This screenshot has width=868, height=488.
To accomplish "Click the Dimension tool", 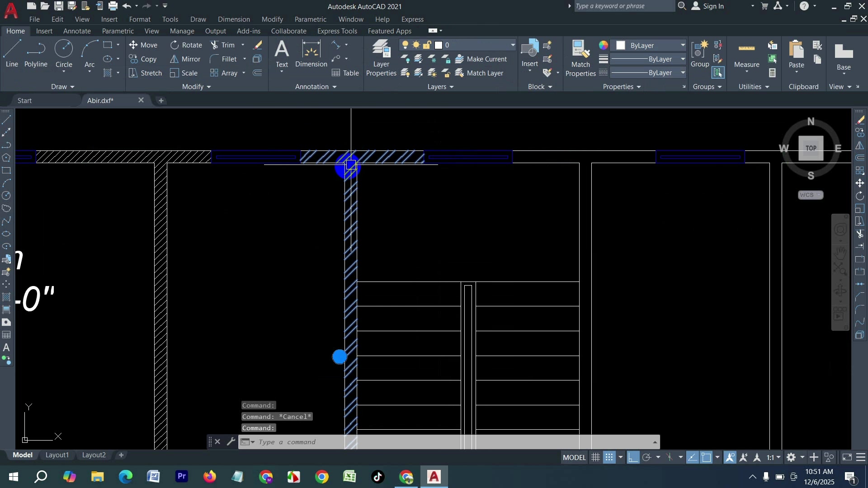I will [x=311, y=54].
